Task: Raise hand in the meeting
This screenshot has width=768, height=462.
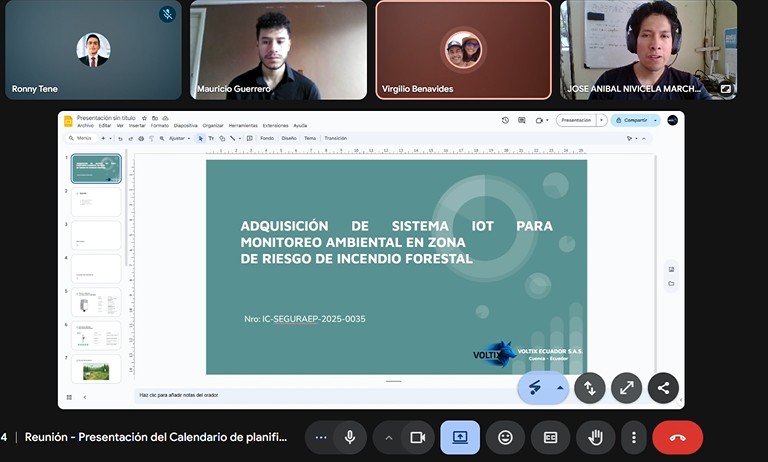Action: point(595,438)
